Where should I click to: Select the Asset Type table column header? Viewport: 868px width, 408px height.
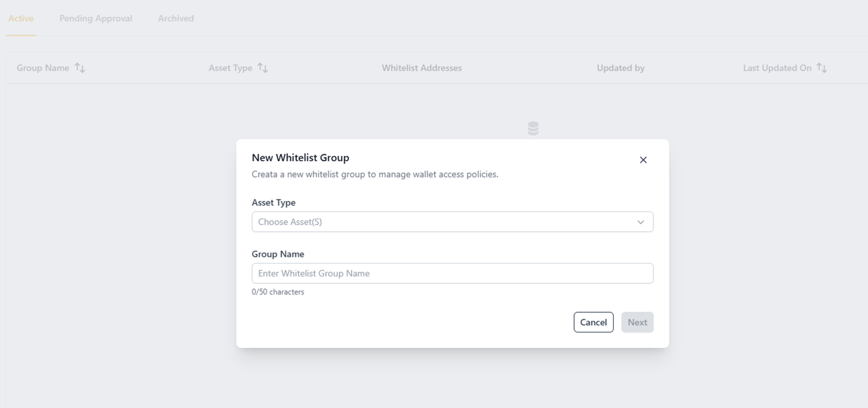pyautogui.click(x=230, y=68)
